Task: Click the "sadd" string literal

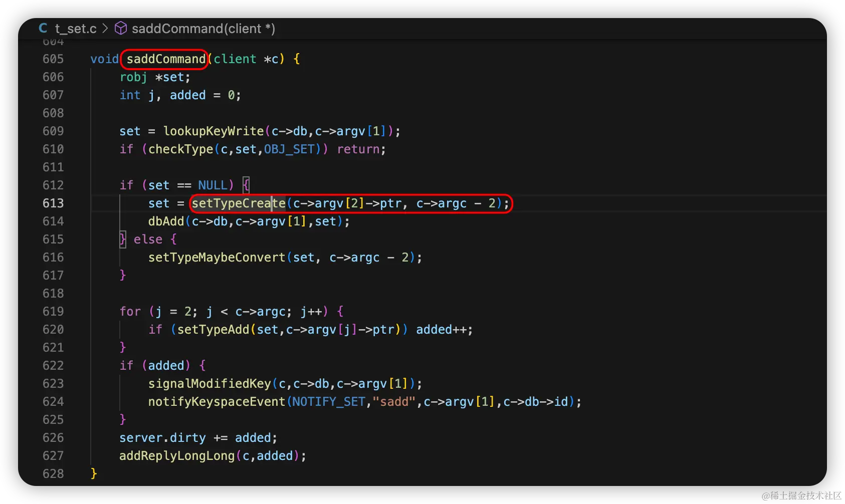Action: [394, 402]
